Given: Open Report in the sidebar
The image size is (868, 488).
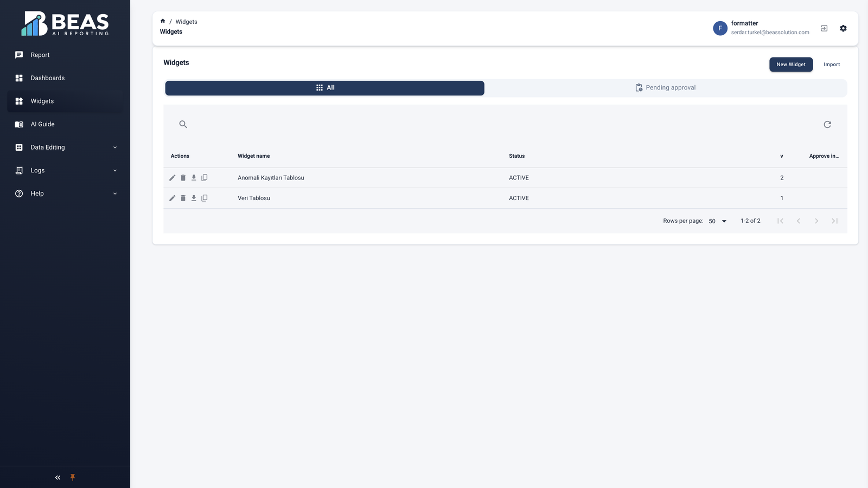Looking at the screenshot, I should [x=65, y=55].
